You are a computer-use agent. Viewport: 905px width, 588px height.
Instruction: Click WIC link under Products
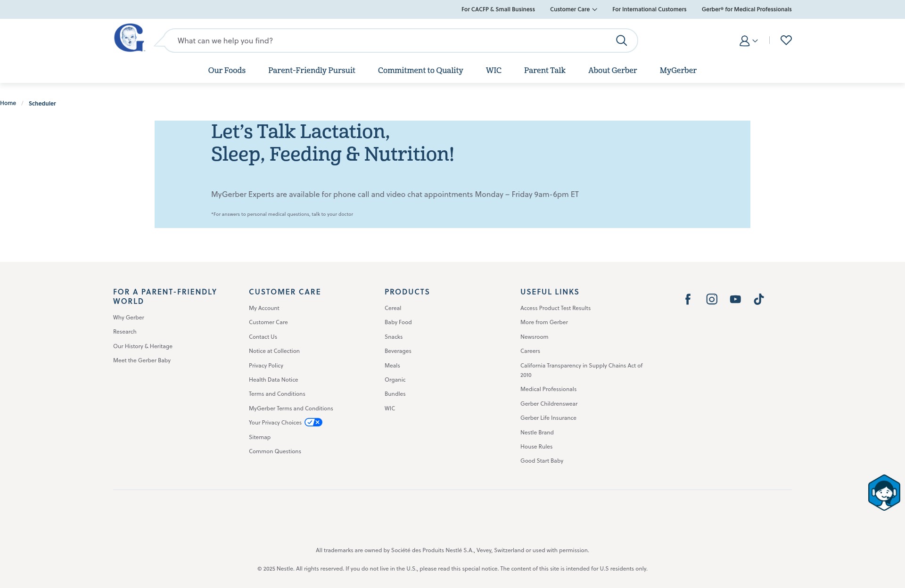(390, 408)
